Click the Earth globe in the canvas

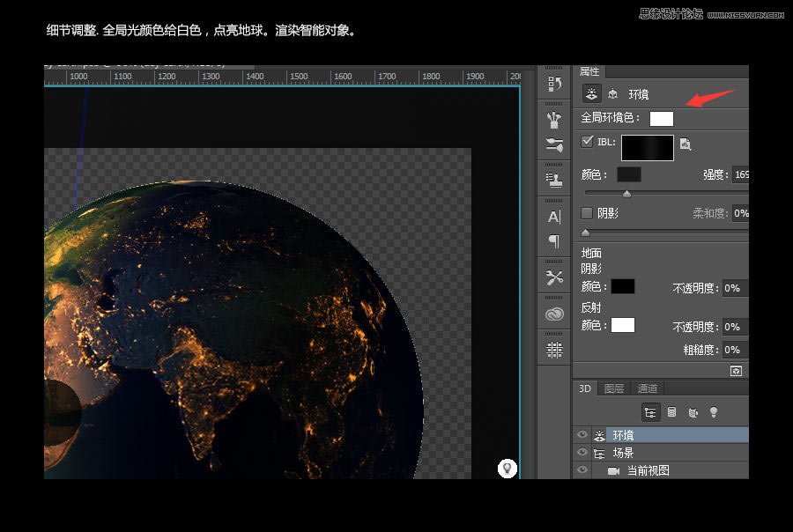[x=233, y=329]
